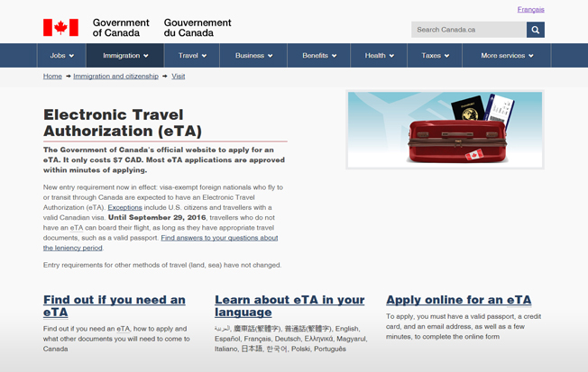
Task: Click 'Until September 29, 2016' text
Action: (157, 217)
